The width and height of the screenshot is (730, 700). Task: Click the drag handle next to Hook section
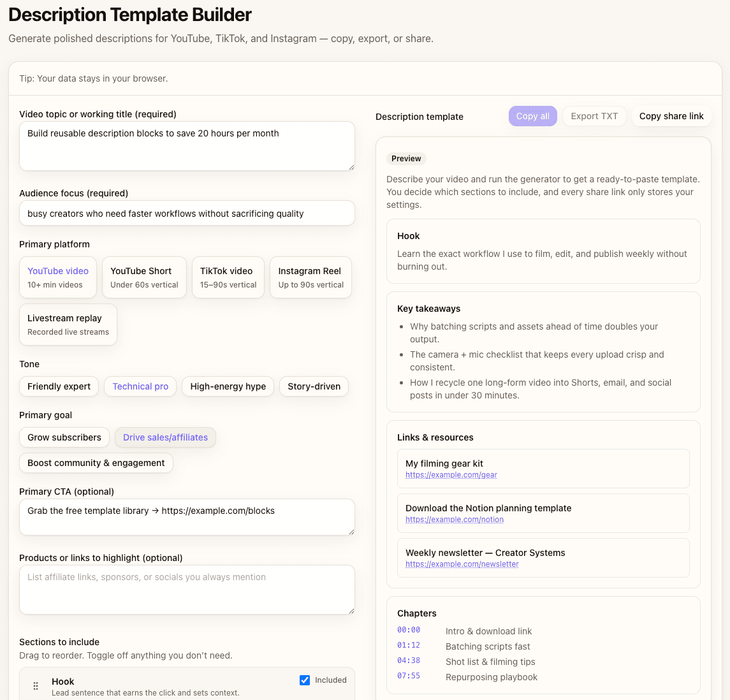36,685
